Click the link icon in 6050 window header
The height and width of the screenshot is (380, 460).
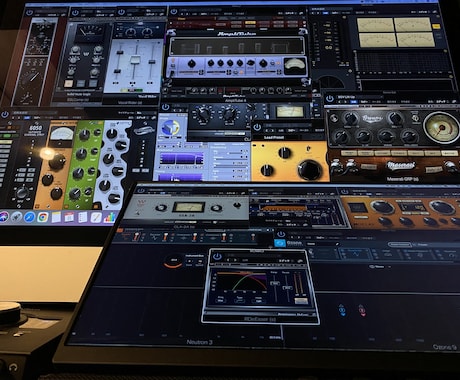[x=153, y=117]
